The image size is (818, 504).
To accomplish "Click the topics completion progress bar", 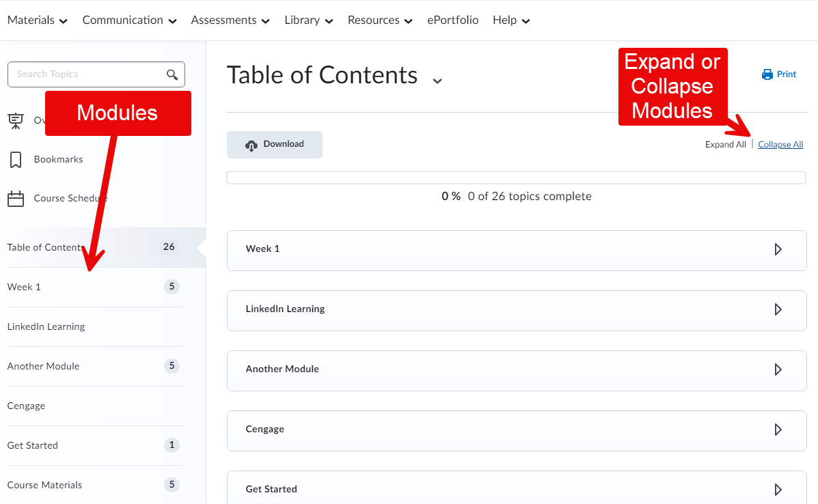I will click(x=516, y=178).
